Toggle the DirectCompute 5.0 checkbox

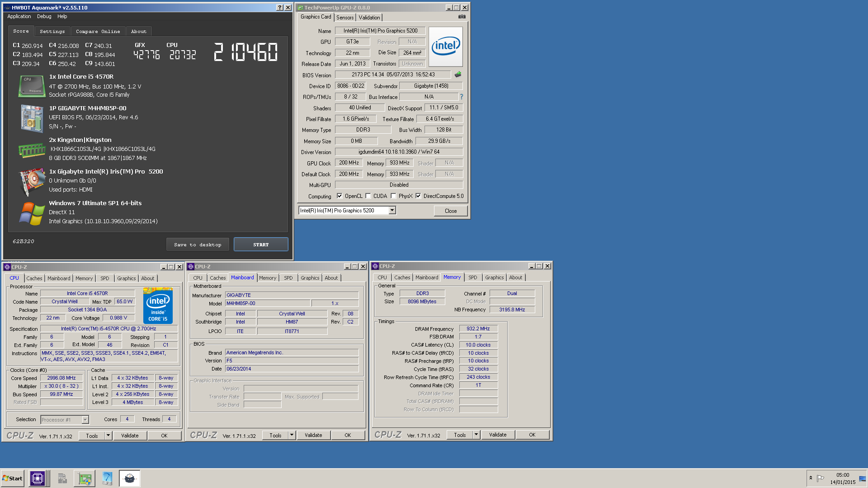pyautogui.click(x=418, y=196)
